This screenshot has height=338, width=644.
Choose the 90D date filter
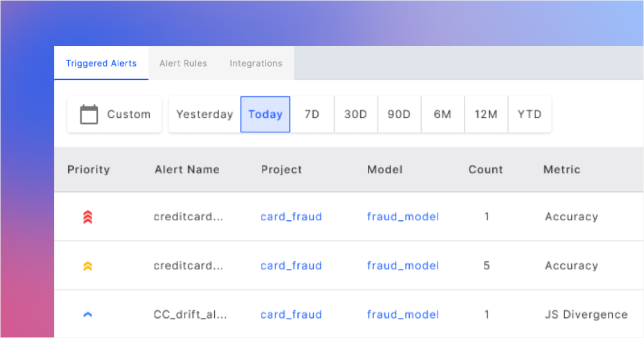(399, 114)
